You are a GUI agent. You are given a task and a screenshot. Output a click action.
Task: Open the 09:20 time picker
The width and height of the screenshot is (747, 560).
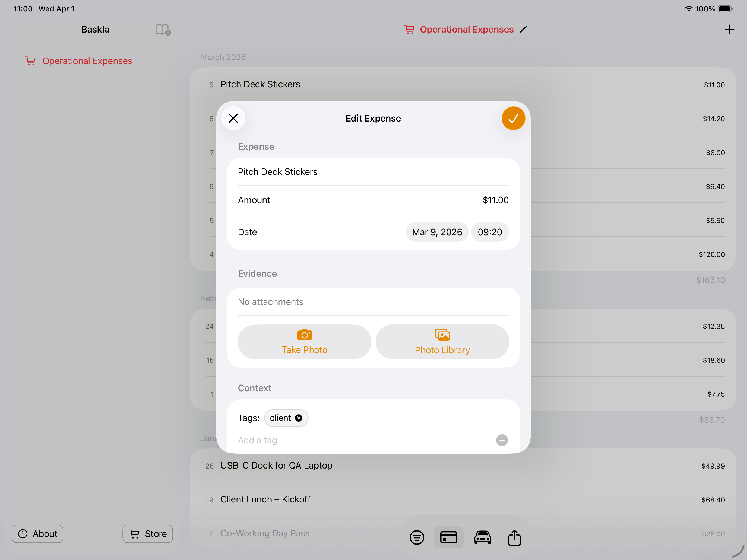click(x=490, y=232)
